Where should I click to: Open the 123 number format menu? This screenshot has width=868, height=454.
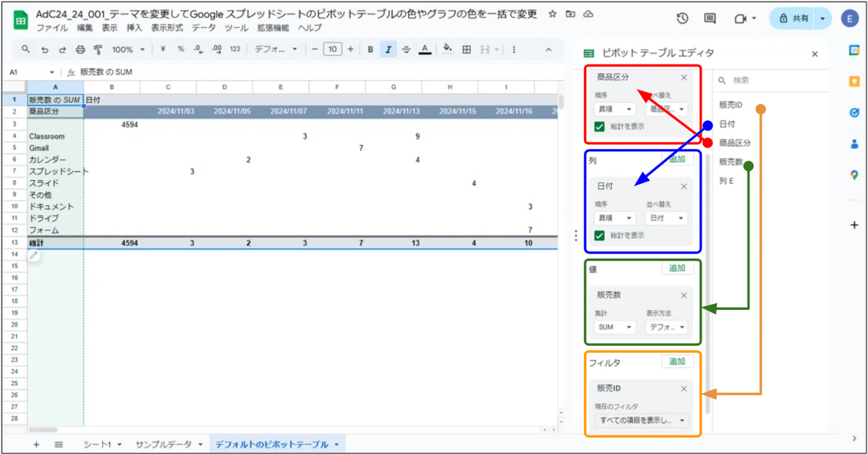click(x=234, y=49)
